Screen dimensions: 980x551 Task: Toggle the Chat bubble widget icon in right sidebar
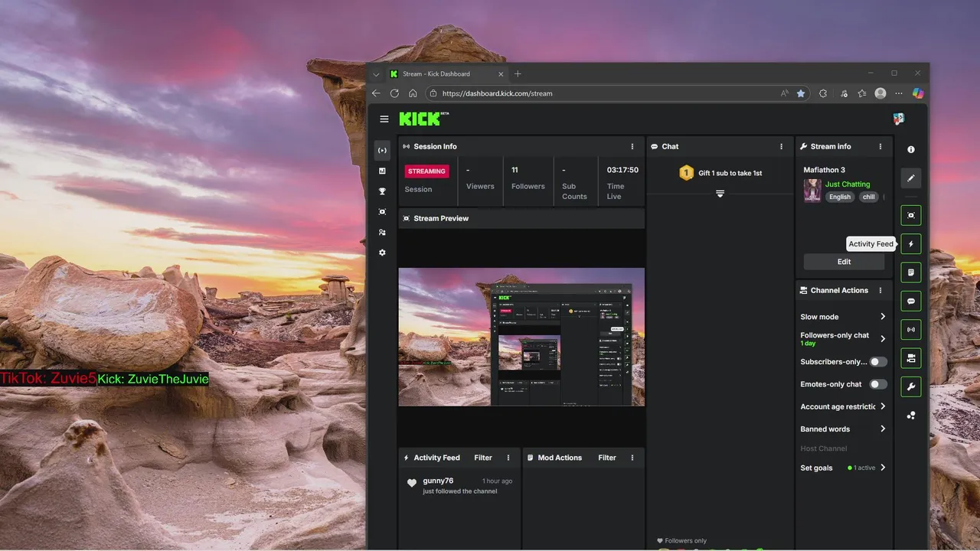911,302
